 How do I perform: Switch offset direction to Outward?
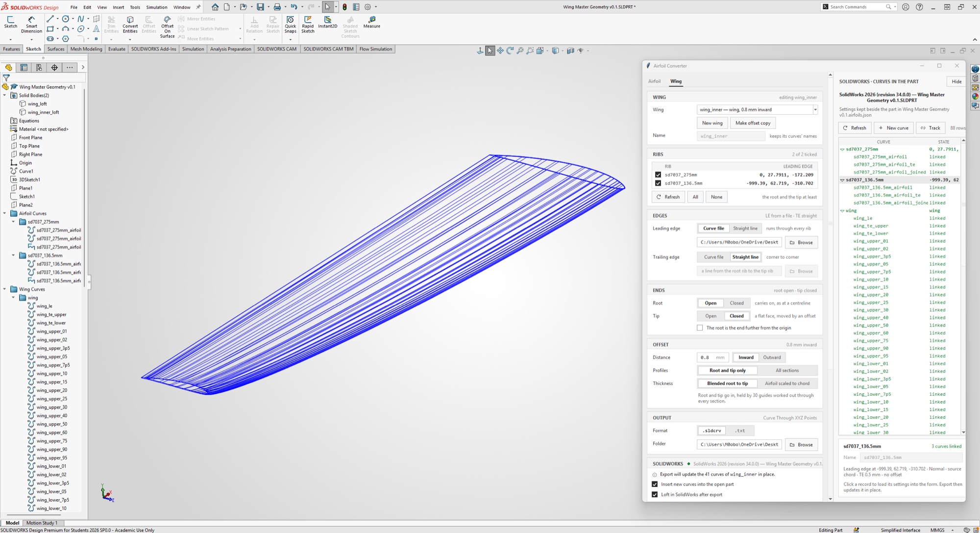coord(772,357)
